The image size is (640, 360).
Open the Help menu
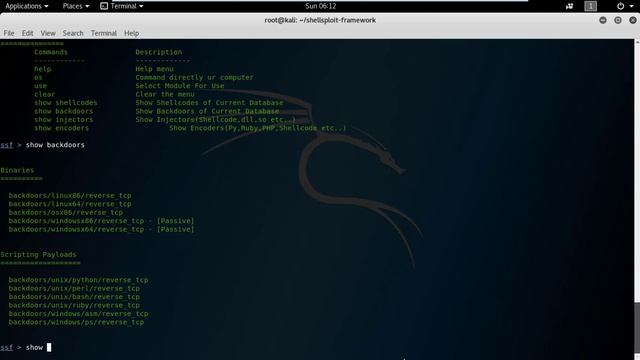131,33
